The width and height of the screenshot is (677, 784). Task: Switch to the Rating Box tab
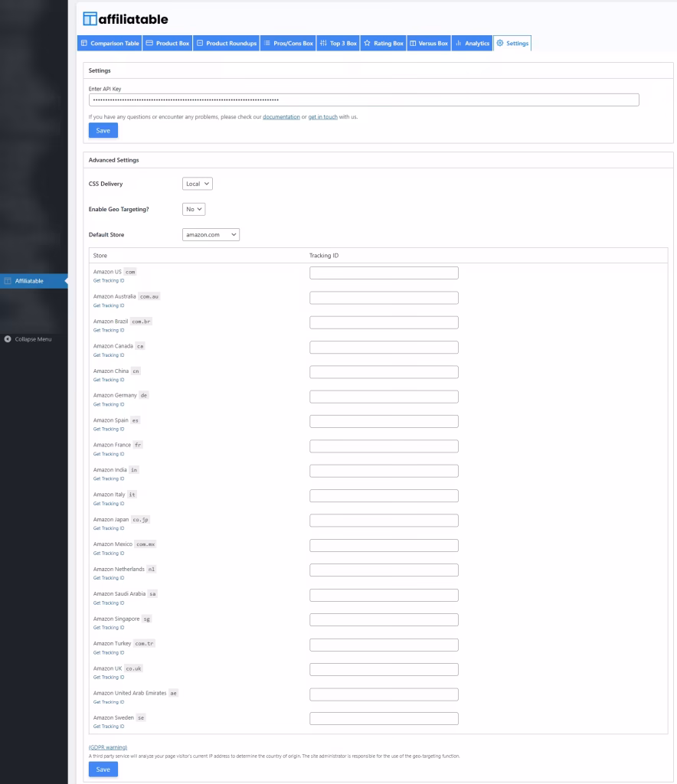click(x=384, y=43)
